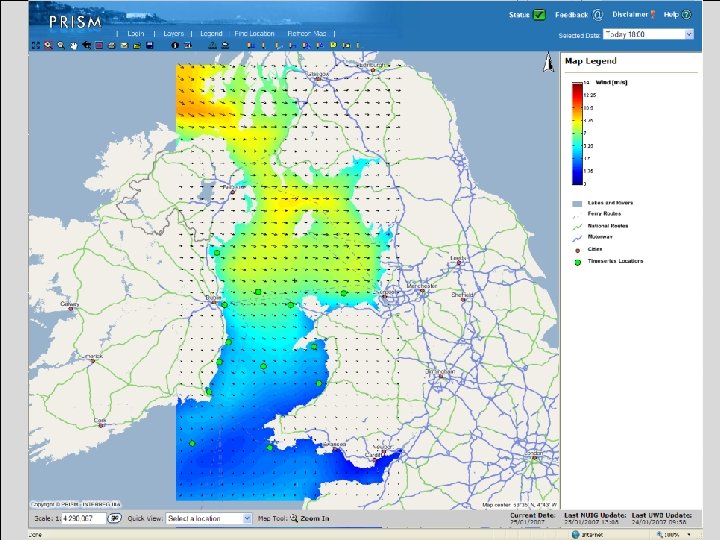720x540 pixels.
Task: Click the 'Ferry Routes' legend label
Action: (604, 214)
